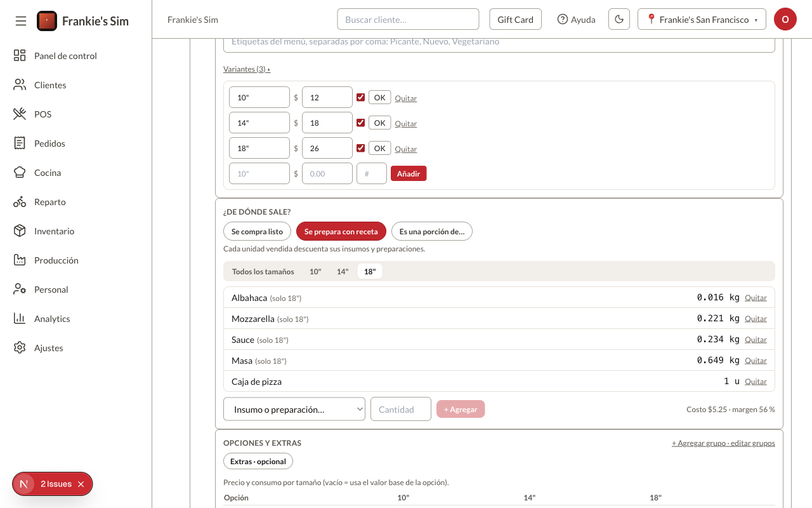Image resolution: width=812 pixels, height=508 pixels.
Task: Switch to the 14" size tab
Action: click(343, 272)
